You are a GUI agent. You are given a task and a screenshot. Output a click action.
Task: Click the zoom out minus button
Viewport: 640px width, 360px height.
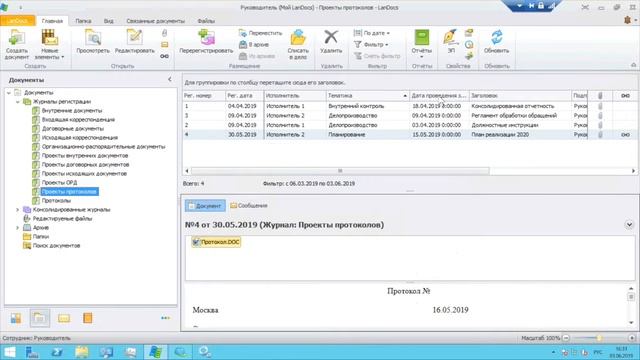point(566,338)
